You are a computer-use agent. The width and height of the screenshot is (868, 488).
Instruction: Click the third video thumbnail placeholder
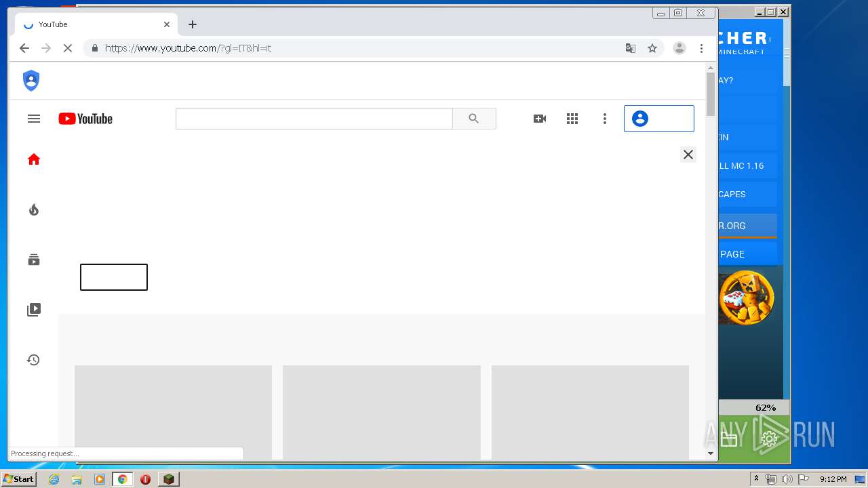[590, 412]
